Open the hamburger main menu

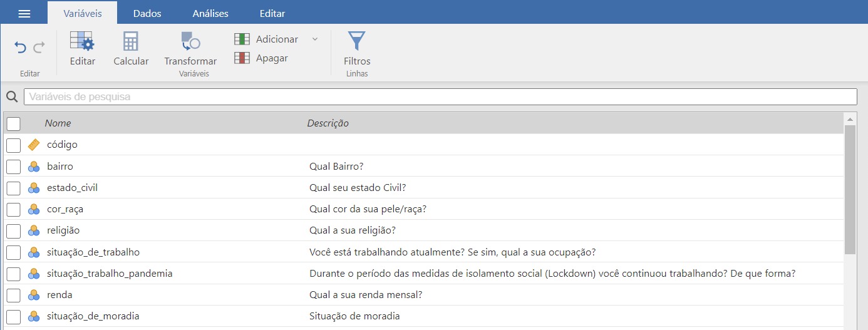click(x=24, y=14)
